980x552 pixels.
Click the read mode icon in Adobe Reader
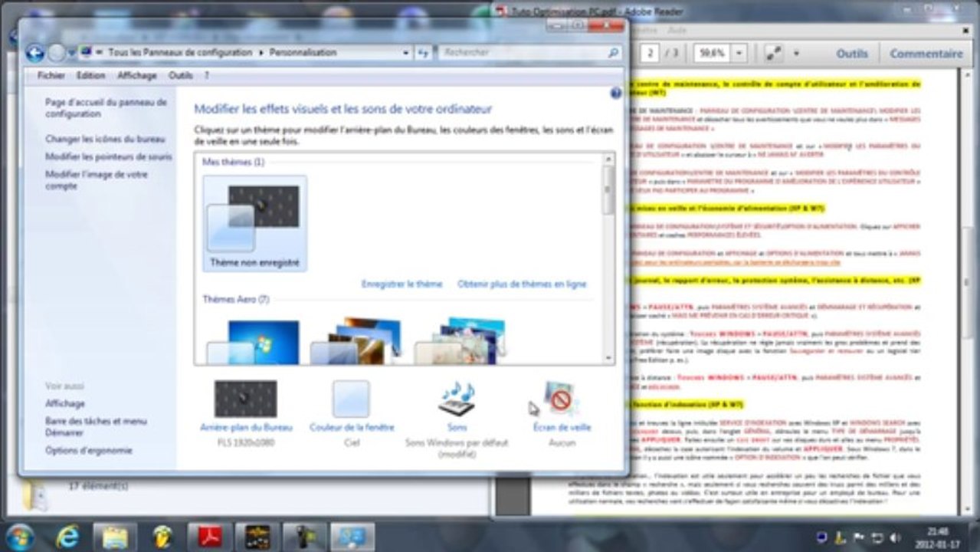tap(774, 54)
